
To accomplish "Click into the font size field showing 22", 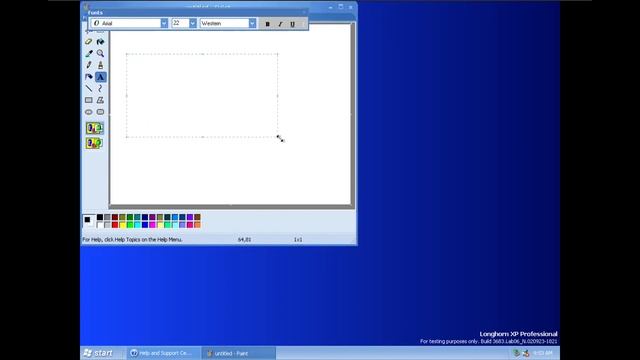I will coord(180,23).
